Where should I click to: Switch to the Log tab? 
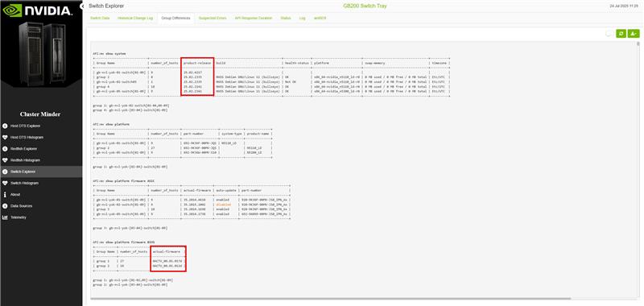303,19
